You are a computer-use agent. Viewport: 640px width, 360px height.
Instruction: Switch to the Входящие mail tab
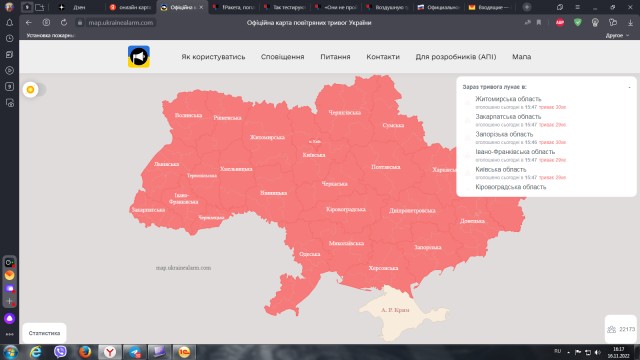pyautogui.click(x=489, y=7)
